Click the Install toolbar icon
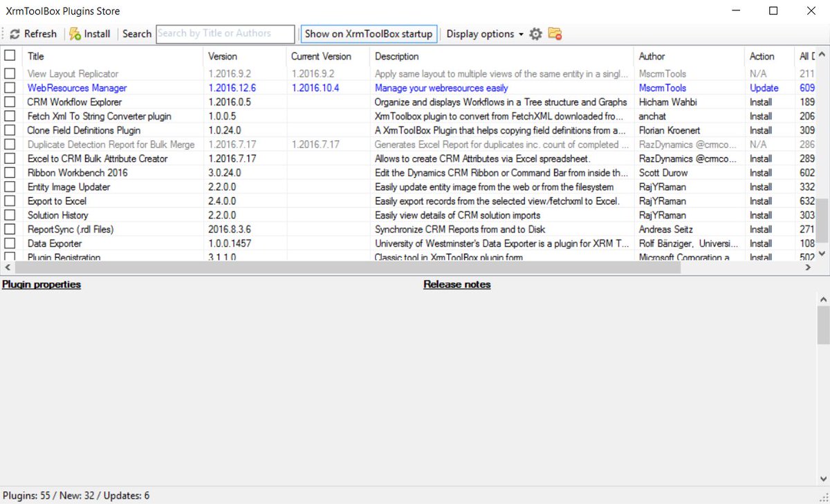This screenshot has height=504, width=830. [75, 34]
